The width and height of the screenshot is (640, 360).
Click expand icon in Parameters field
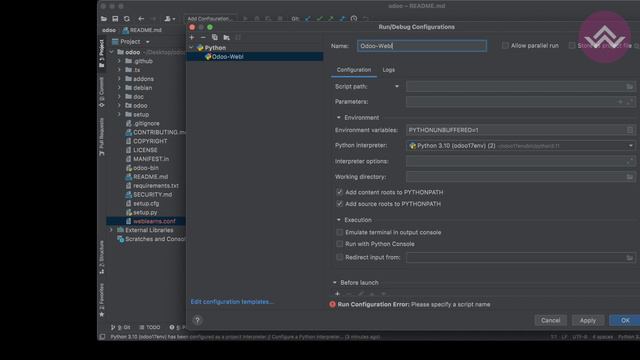[629, 102]
